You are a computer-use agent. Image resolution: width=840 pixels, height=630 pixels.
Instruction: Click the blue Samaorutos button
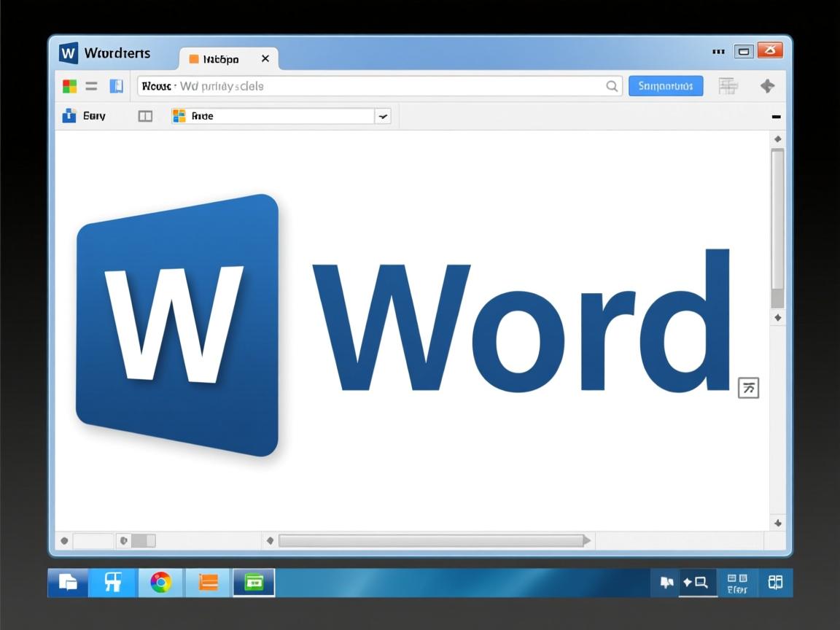[x=665, y=85]
